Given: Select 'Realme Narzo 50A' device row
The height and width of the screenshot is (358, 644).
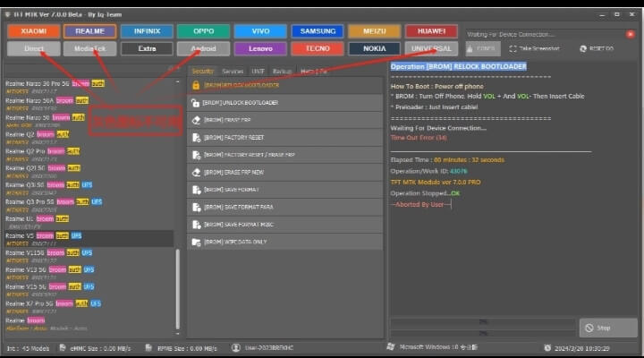Looking at the screenshot, I should 89,104.
